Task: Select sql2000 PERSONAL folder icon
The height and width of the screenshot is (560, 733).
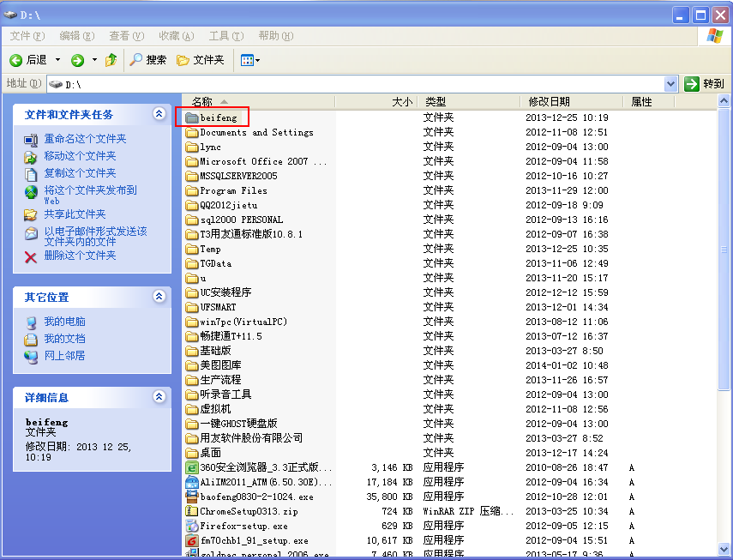Action: pos(192,220)
